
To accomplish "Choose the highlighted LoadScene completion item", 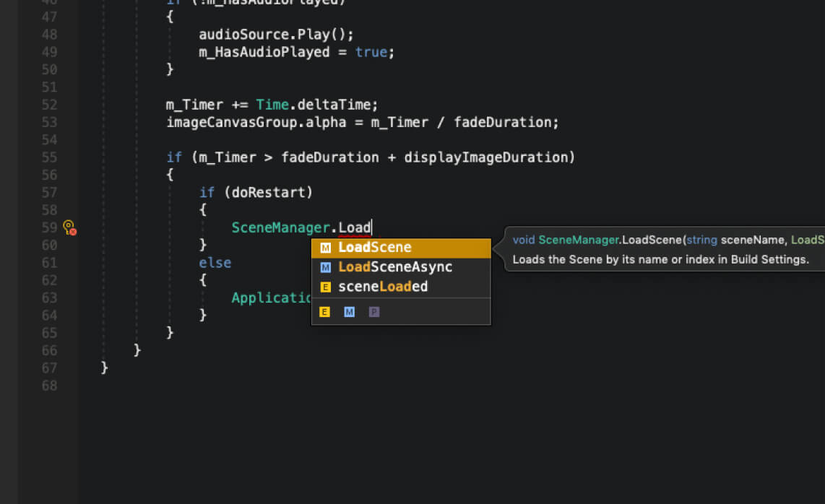I will pyautogui.click(x=375, y=246).
